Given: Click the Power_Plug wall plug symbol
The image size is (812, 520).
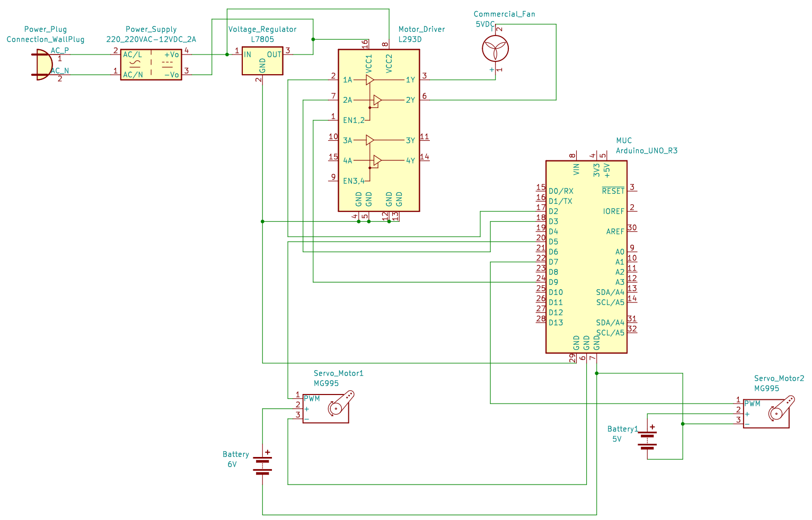Looking at the screenshot, I should (x=43, y=65).
